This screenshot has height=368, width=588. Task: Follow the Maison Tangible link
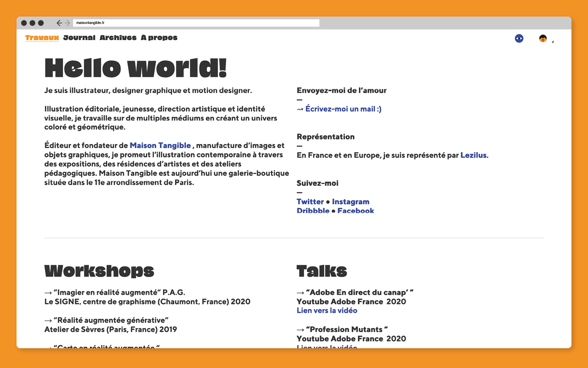160,145
